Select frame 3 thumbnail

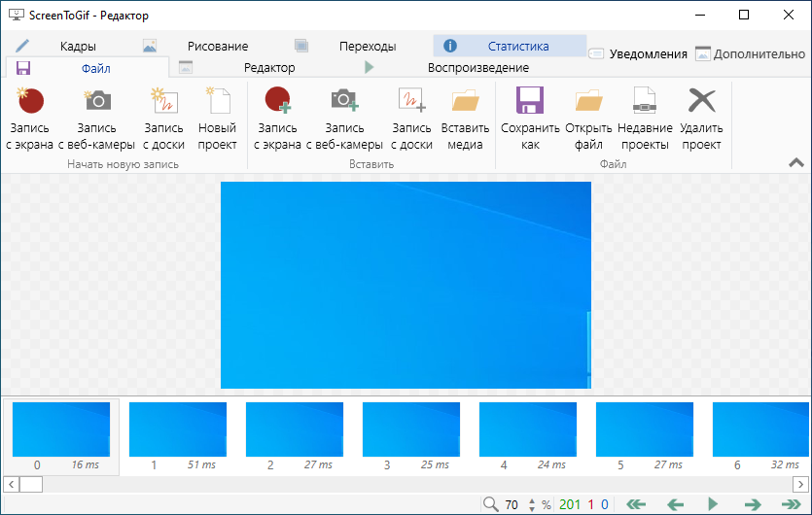point(411,429)
